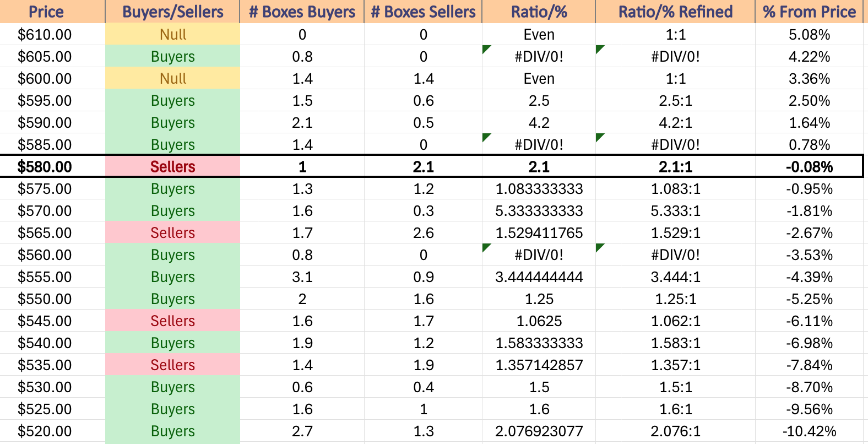Select the red Sellers cell at $580.00
The image size is (868, 444).
click(x=172, y=166)
